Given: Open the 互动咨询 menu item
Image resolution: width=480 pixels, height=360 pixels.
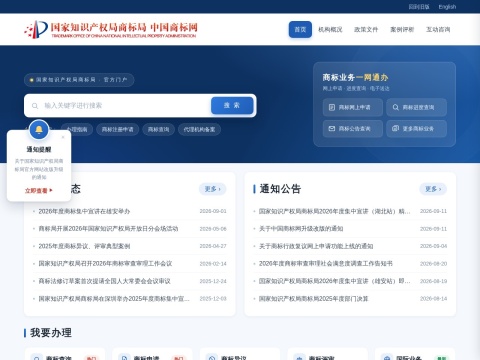Looking at the screenshot, I should click(438, 29).
